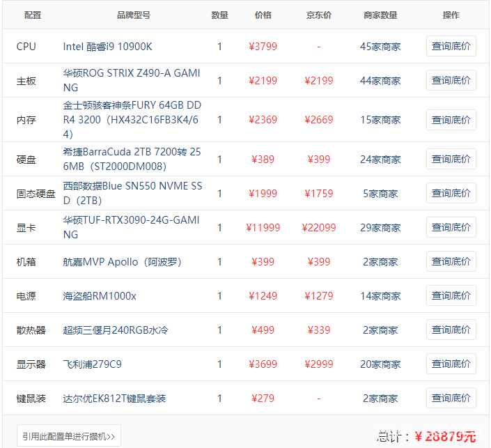Click 查询底价 button for 机箱 row
The width and height of the screenshot is (491, 448).
tap(451, 261)
